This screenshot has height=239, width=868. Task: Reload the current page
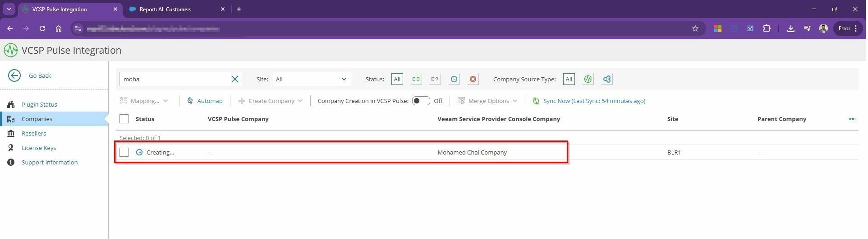tap(42, 28)
